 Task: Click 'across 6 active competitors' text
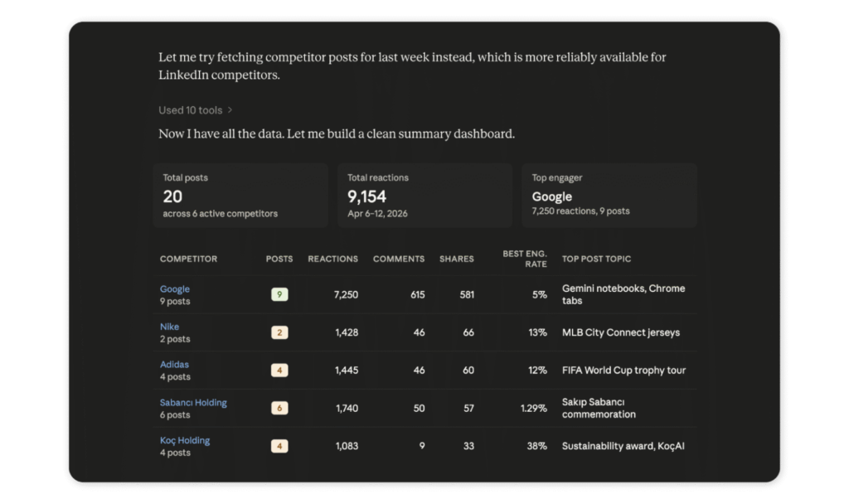pyautogui.click(x=221, y=214)
